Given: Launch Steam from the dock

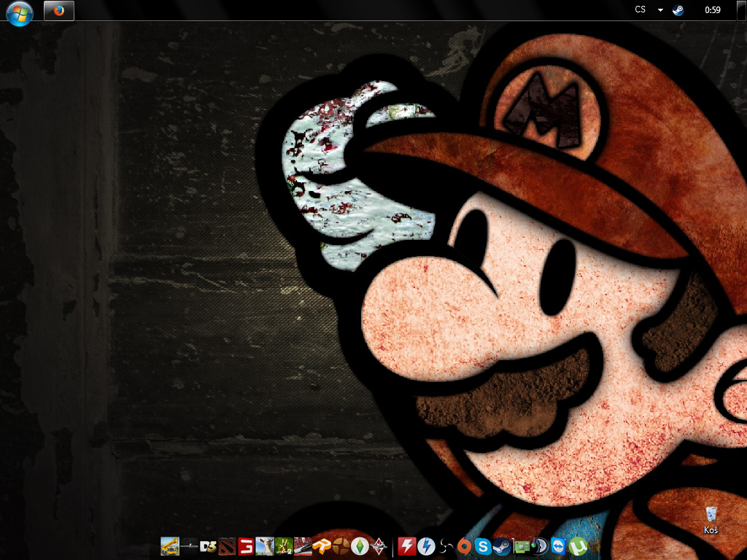Looking at the screenshot, I should click(502, 546).
